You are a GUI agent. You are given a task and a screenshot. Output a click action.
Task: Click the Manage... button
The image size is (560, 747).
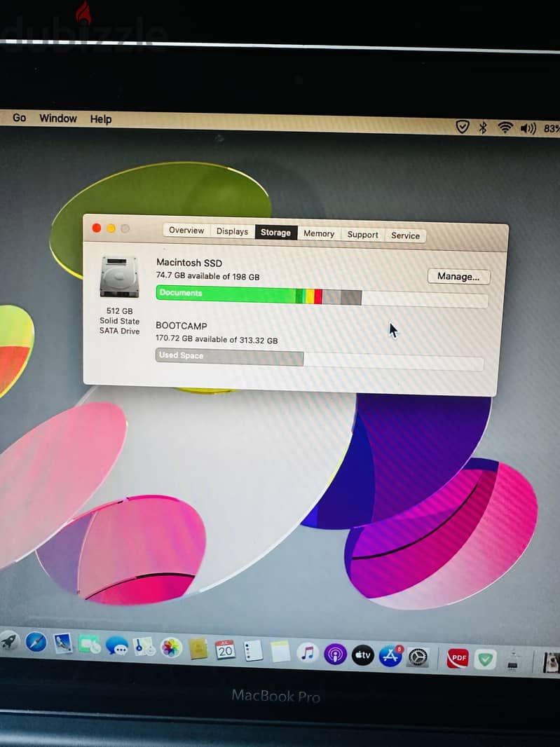click(458, 277)
